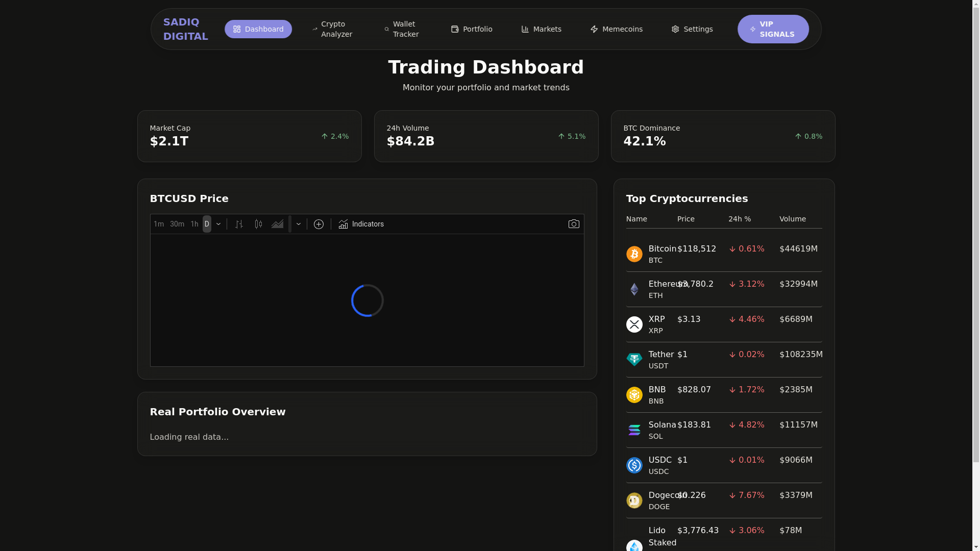
Task: Take a chart snapshot with camera icon
Action: click(x=574, y=224)
